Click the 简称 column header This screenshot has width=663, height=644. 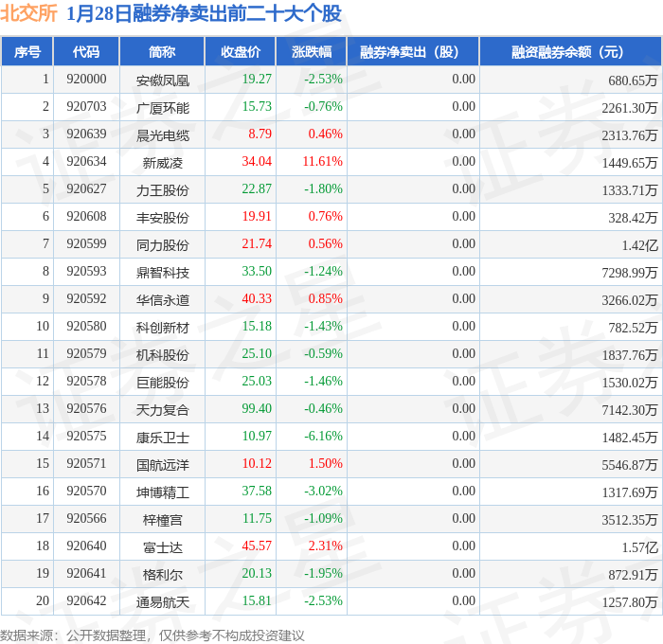pos(162,51)
